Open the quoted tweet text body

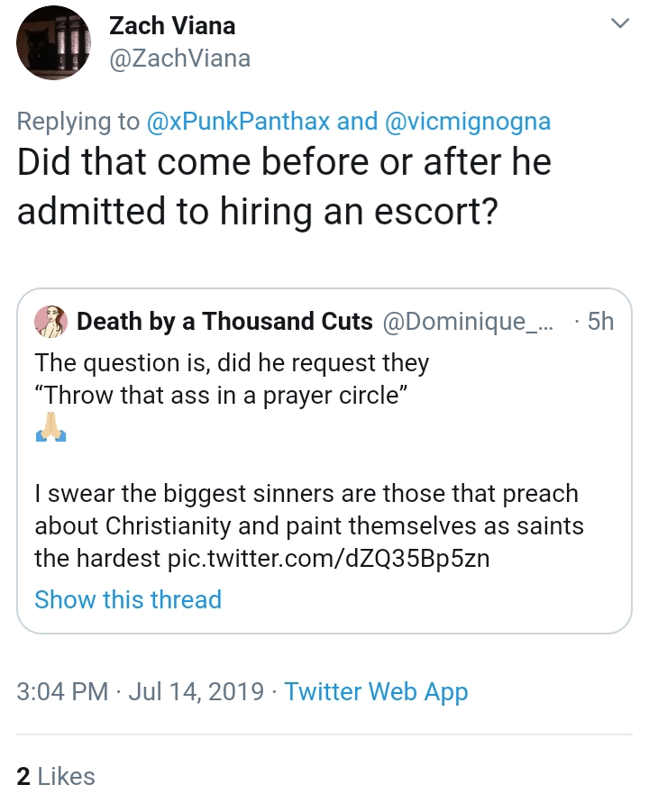pyautogui.click(x=308, y=461)
